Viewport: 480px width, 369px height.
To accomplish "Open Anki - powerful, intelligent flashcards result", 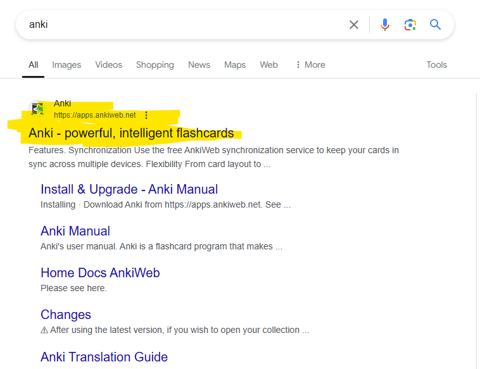I will point(131,133).
